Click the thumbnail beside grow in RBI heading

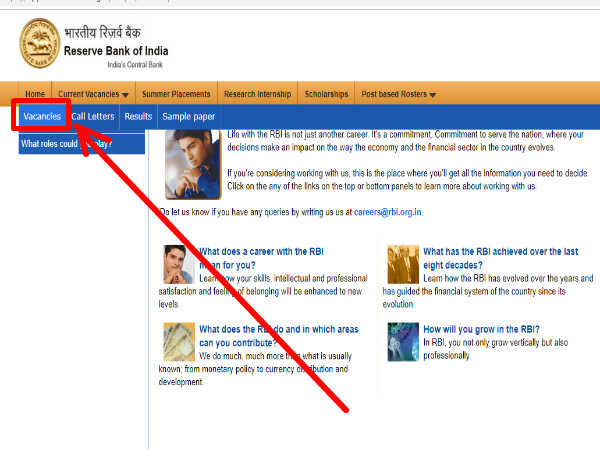tap(403, 342)
